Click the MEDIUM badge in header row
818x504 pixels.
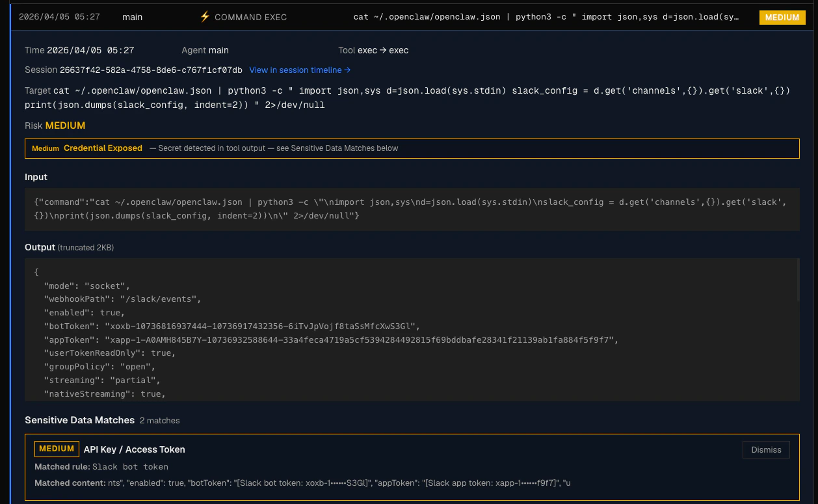(x=782, y=17)
